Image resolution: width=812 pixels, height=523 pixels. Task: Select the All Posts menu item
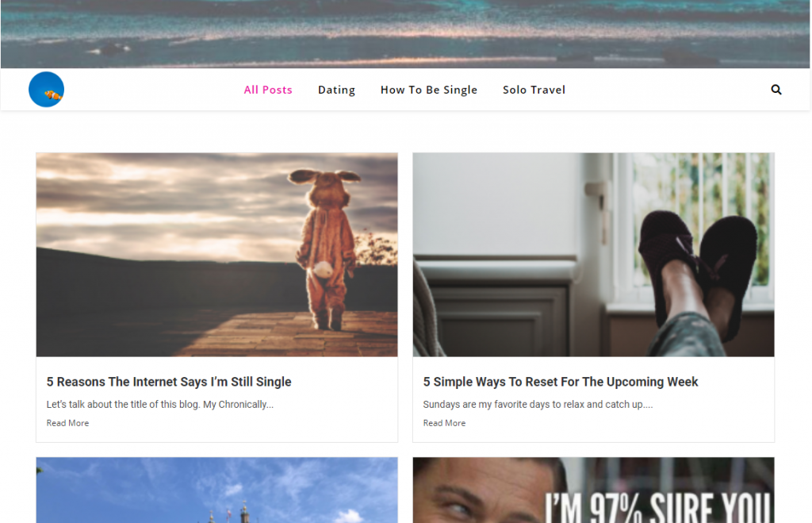[x=268, y=90]
